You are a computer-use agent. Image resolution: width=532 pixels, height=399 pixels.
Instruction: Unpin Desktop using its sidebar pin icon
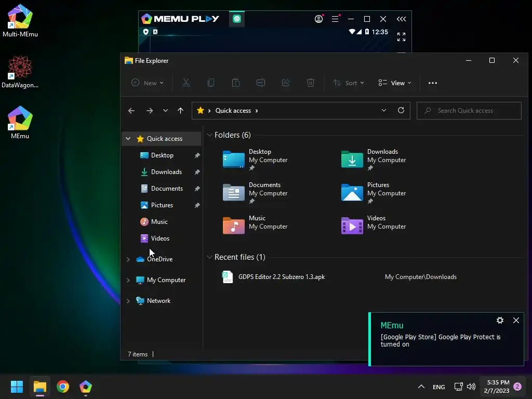tap(197, 155)
